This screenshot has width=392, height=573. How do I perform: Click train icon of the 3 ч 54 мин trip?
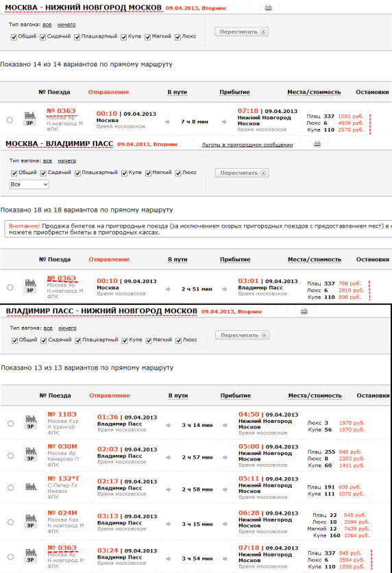point(31,552)
